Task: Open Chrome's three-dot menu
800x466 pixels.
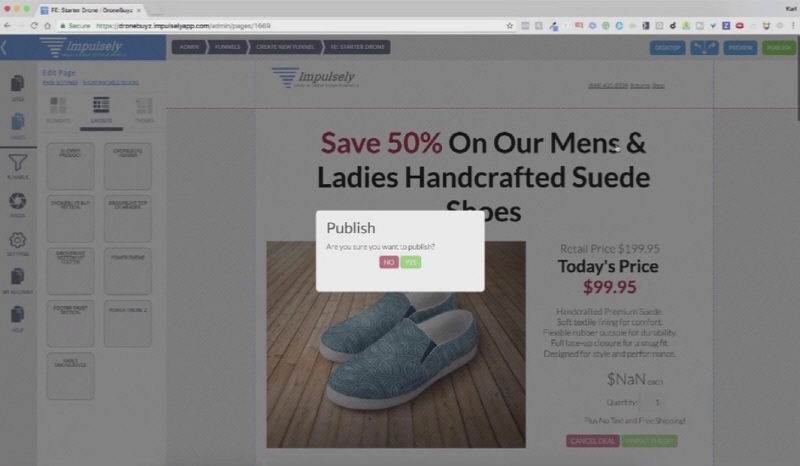Action: [792, 26]
